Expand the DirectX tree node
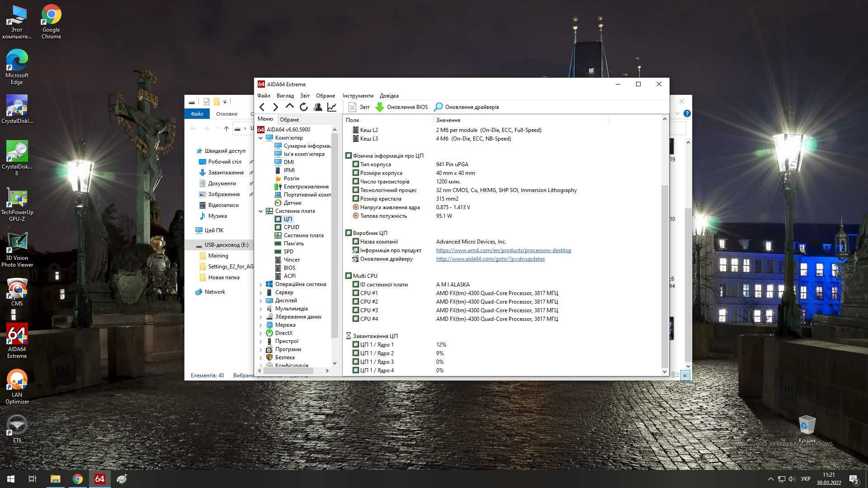This screenshot has width=868, height=488. pos(261,333)
